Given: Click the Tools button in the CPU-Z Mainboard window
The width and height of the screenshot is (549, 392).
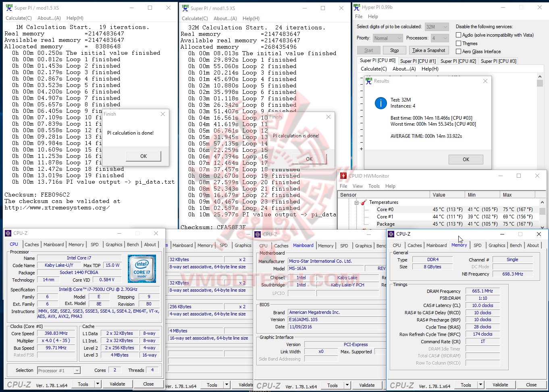Looking at the screenshot, I should pos(333,386).
